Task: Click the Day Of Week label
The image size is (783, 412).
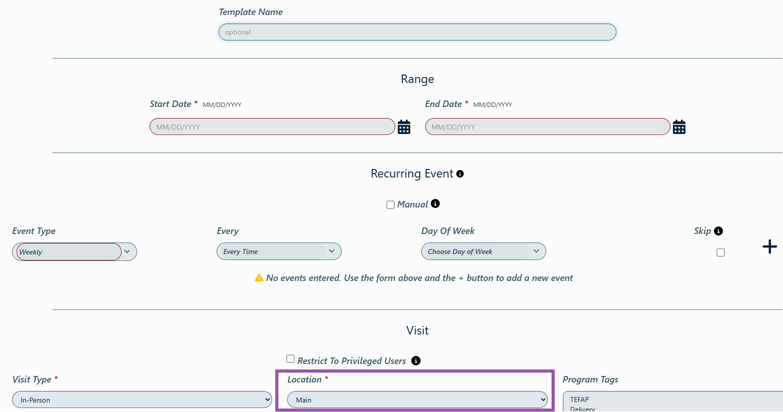Action: pos(448,231)
